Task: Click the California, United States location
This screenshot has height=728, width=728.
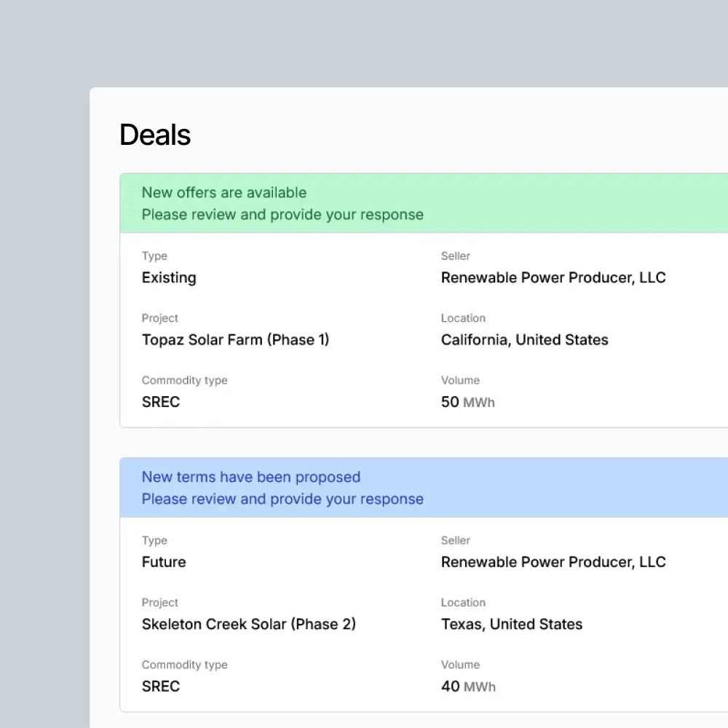Action: (524, 340)
